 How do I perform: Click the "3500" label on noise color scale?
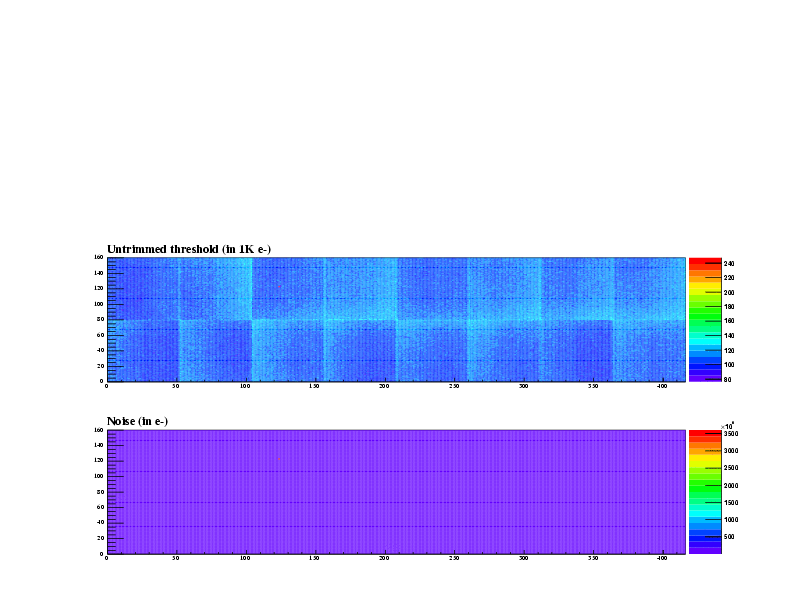pos(731,434)
